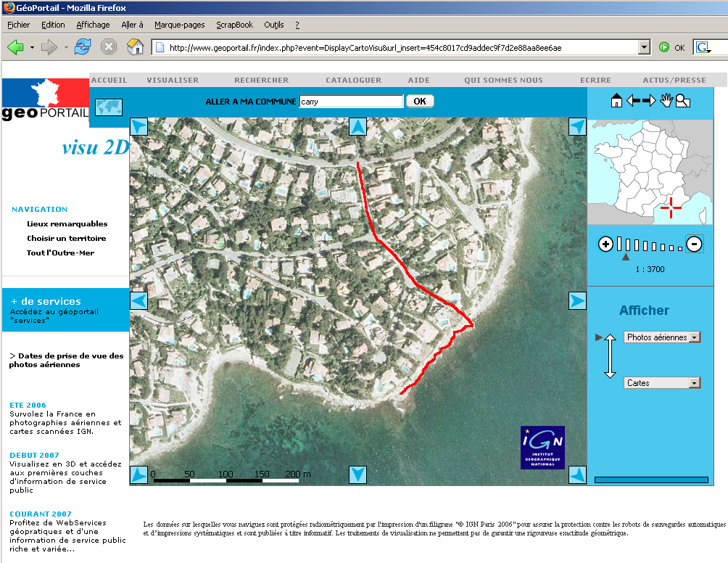Go back with the green Firefox arrow
The height and width of the screenshot is (563, 728).
pos(15,47)
